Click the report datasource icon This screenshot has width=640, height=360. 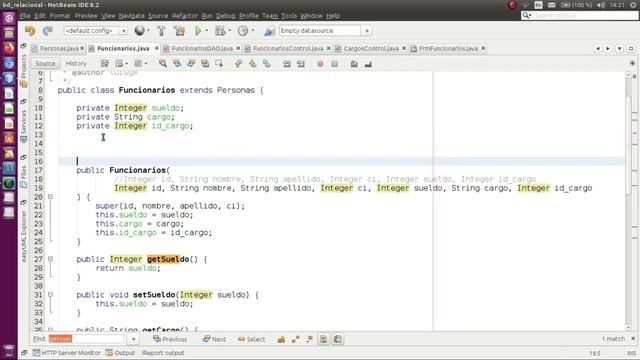tap(269, 31)
